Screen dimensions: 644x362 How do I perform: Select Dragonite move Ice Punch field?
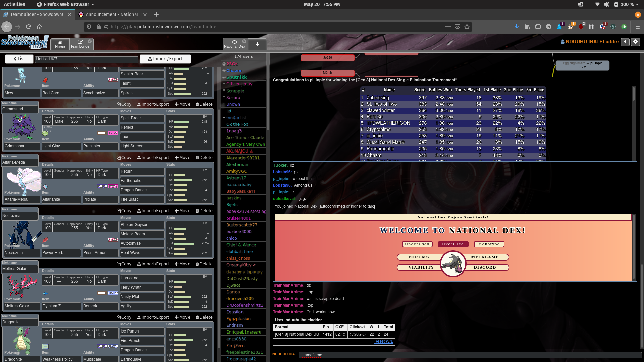click(x=142, y=331)
